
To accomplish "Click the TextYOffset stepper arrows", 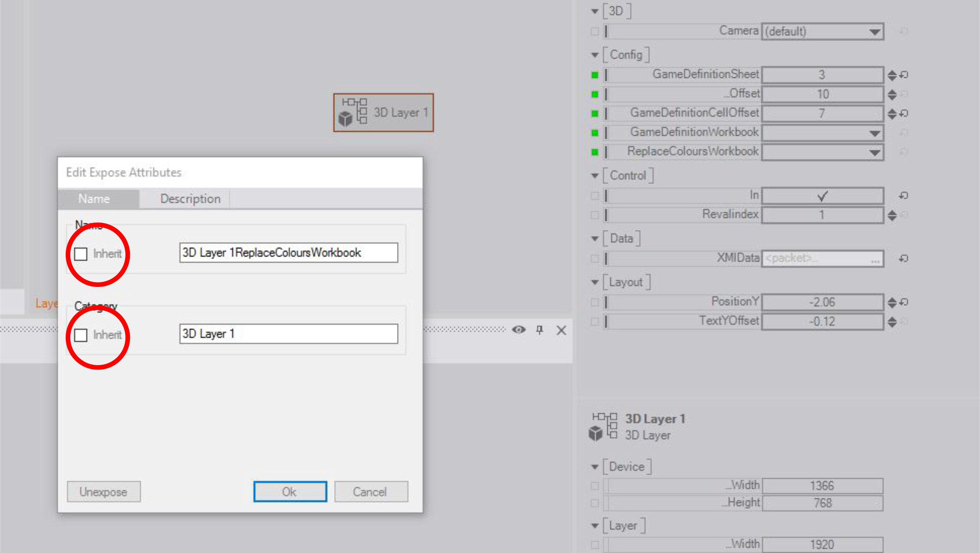I will pyautogui.click(x=892, y=322).
